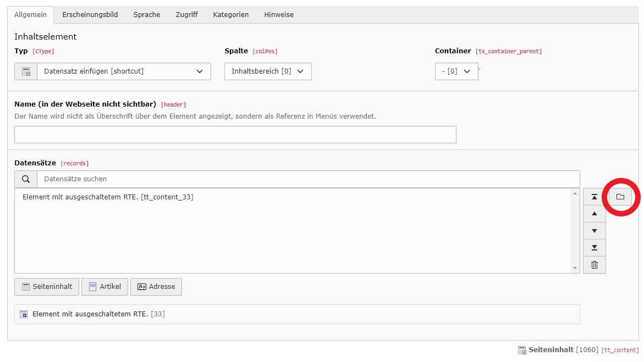Open the Typ dropdown Datensatz einfügen
The width and height of the screenshot is (644, 362).
pyautogui.click(x=124, y=71)
